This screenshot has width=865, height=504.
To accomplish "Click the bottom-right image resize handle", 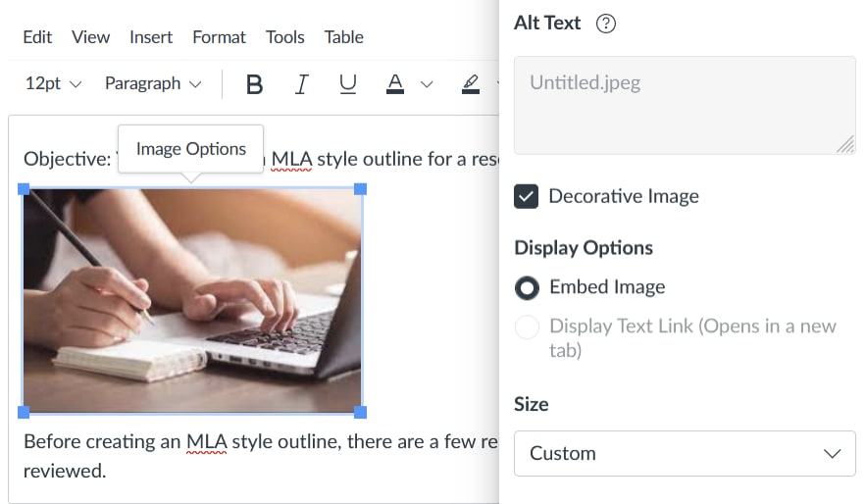I will [360, 412].
